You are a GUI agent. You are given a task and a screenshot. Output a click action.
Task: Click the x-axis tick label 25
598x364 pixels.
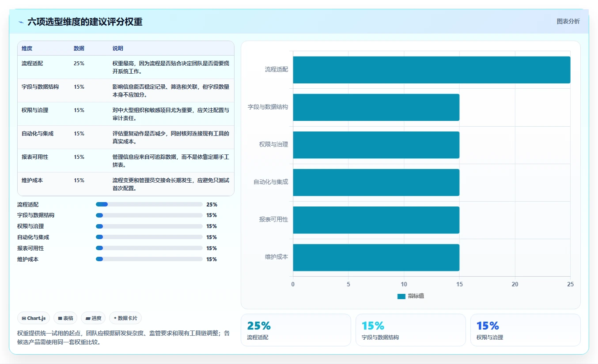[x=570, y=285]
